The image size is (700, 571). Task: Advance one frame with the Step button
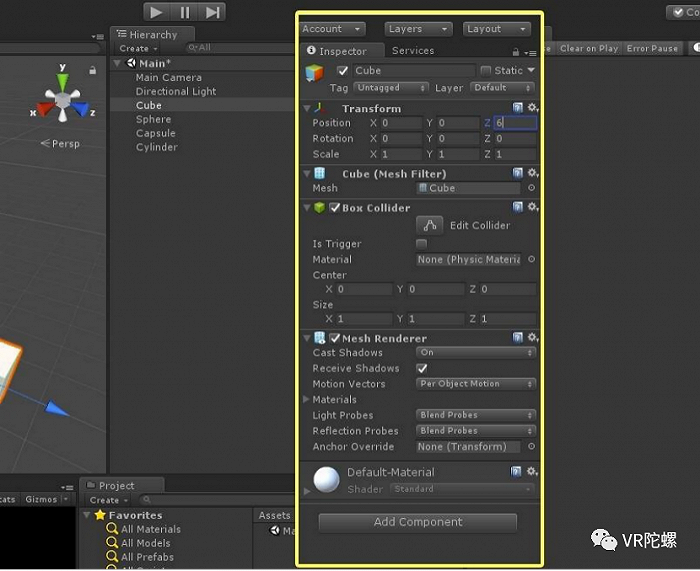pyautogui.click(x=212, y=12)
